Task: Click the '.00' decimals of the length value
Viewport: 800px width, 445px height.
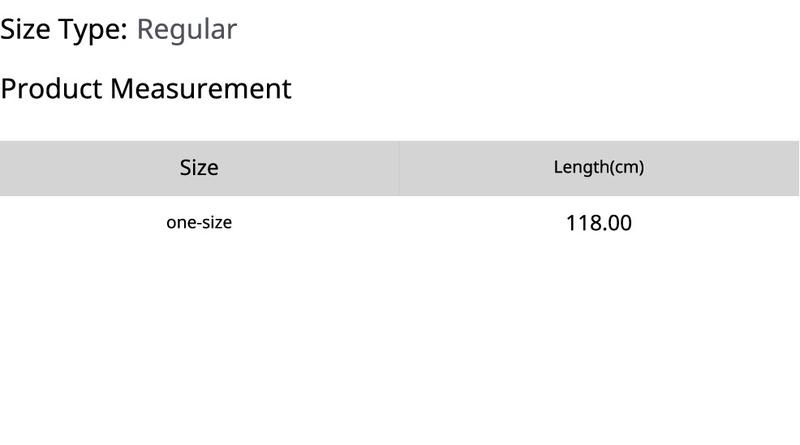Action: (x=616, y=223)
